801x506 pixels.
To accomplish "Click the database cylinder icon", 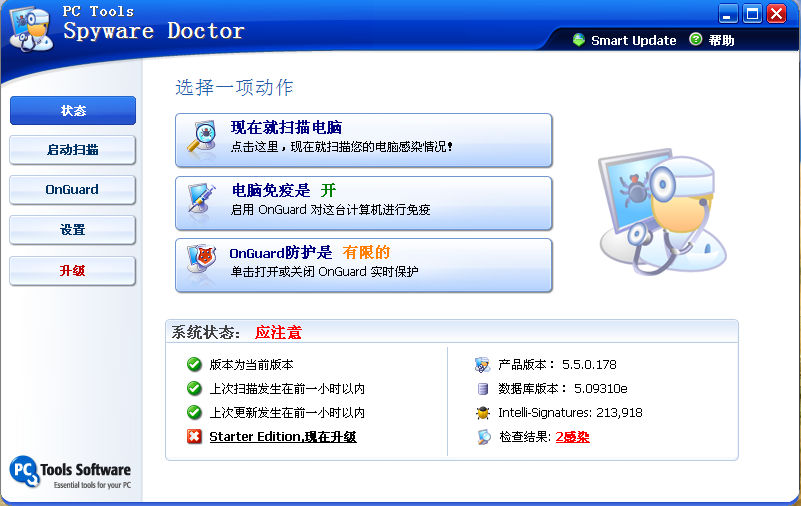I will tap(483, 389).
